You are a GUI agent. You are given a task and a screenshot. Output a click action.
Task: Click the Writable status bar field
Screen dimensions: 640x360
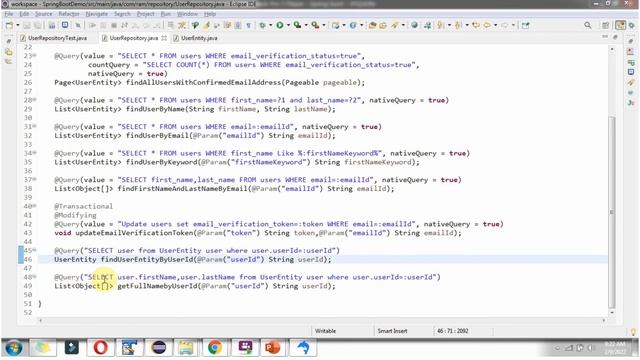click(325, 331)
